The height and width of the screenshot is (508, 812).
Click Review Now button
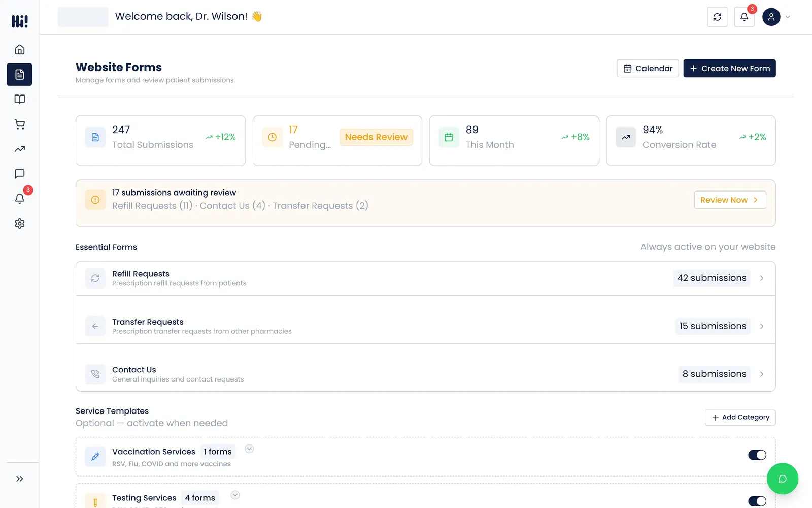point(730,200)
